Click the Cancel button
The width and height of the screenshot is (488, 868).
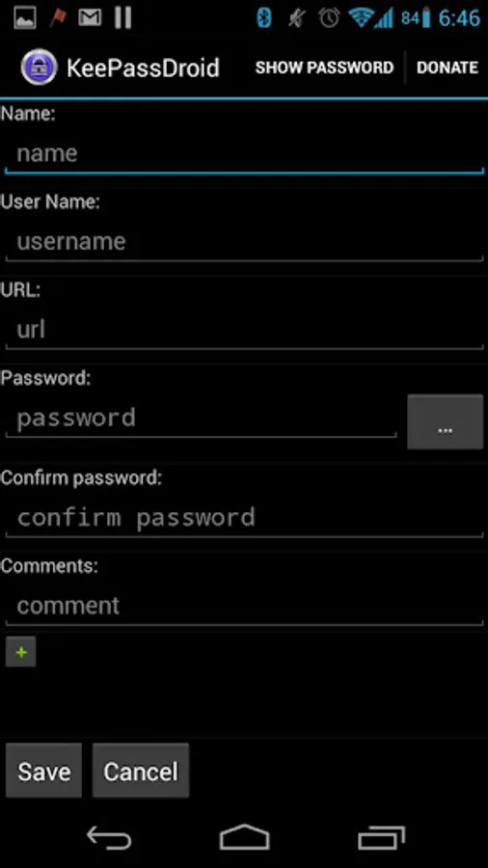tap(141, 771)
